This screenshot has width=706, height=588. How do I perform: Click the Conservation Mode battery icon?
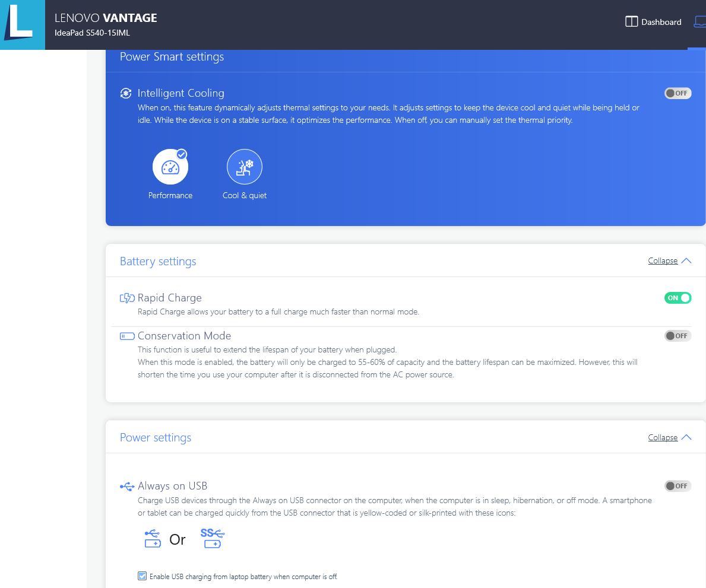pyautogui.click(x=127, y=336)
